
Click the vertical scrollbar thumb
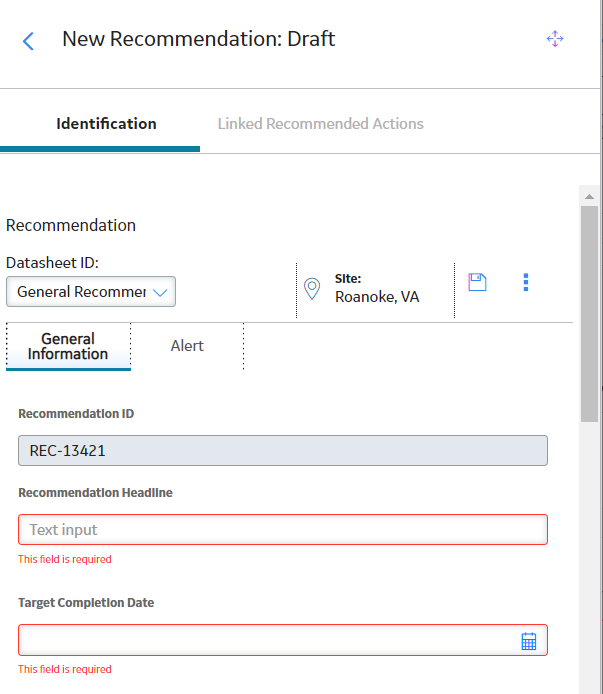pos(589,314)
